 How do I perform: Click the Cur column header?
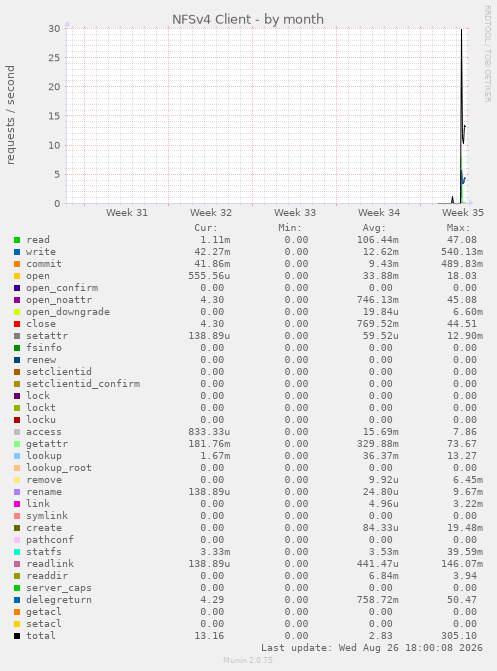click(206, 228)
